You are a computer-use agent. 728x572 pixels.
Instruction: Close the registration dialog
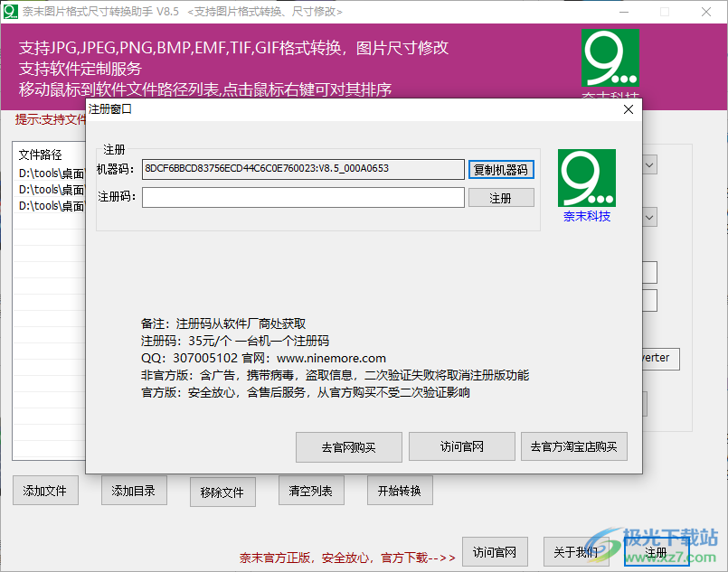tap(629, 109)
